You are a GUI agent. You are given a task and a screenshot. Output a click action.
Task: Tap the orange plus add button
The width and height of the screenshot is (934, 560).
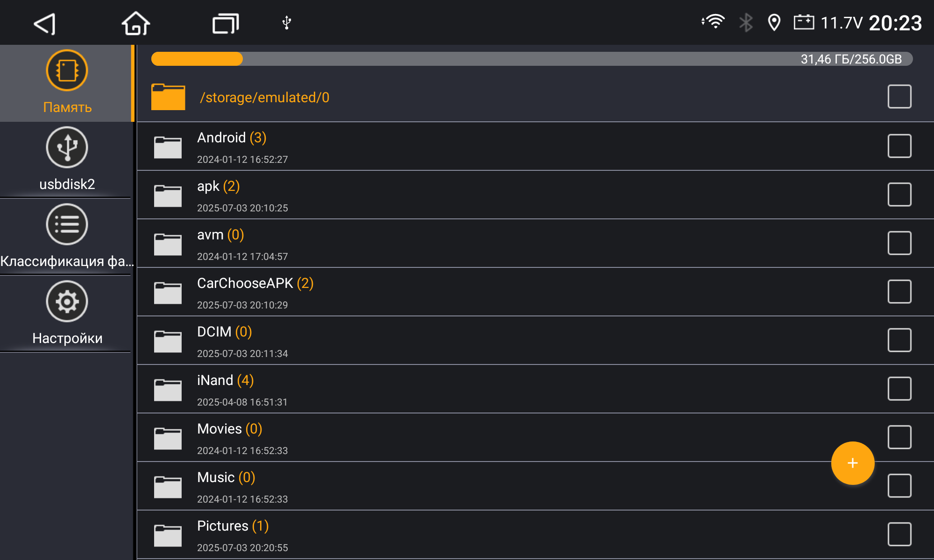click(853, 463)
